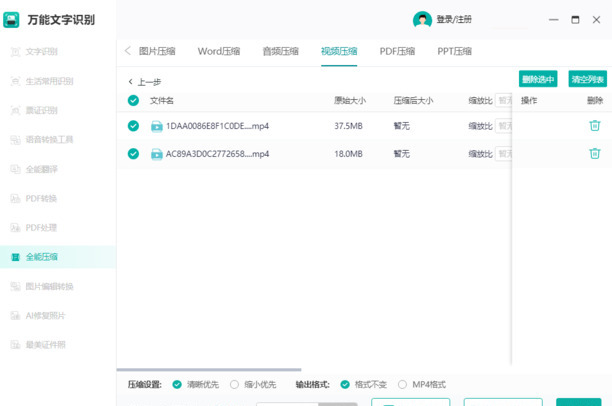Click the user avatar icon
The image size is (612, 406).
click(x=422, y=20)
